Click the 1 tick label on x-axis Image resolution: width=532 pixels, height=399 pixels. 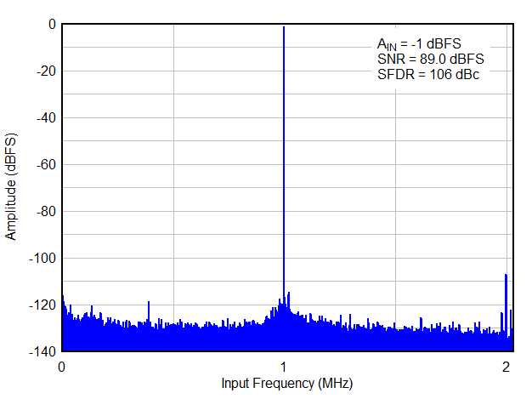click(x=284, y=367)
